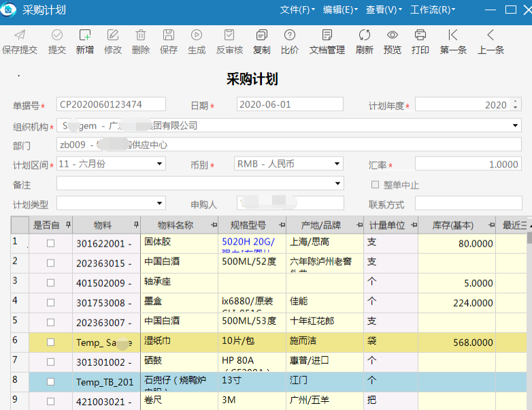Click the 反审核 toolbar icon
The height and width of the screenshot is (410, 532).
tap(229, 35)
